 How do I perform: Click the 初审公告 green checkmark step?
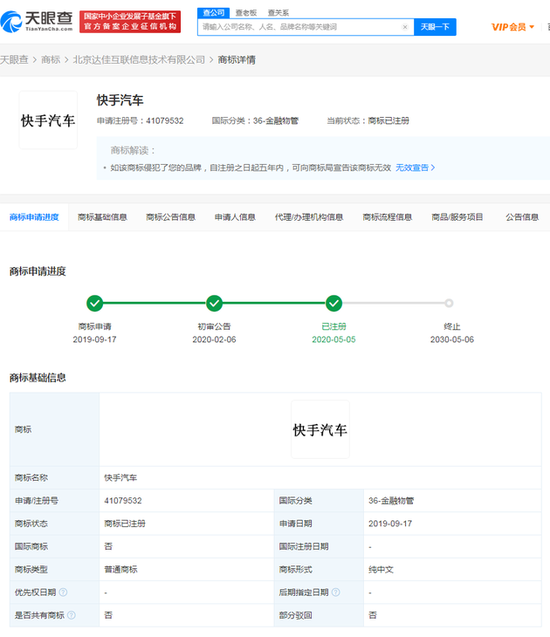tap(214, 303)
